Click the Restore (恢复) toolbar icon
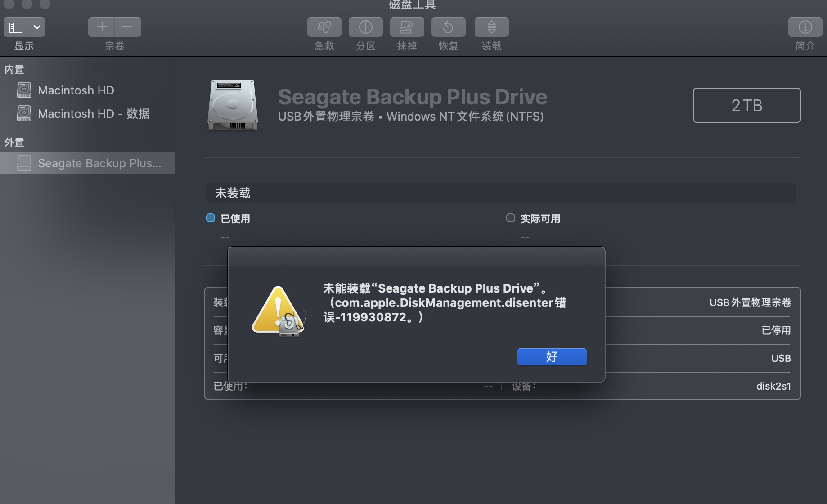Screen dimensions: 827x504 [x=448, y=27]
